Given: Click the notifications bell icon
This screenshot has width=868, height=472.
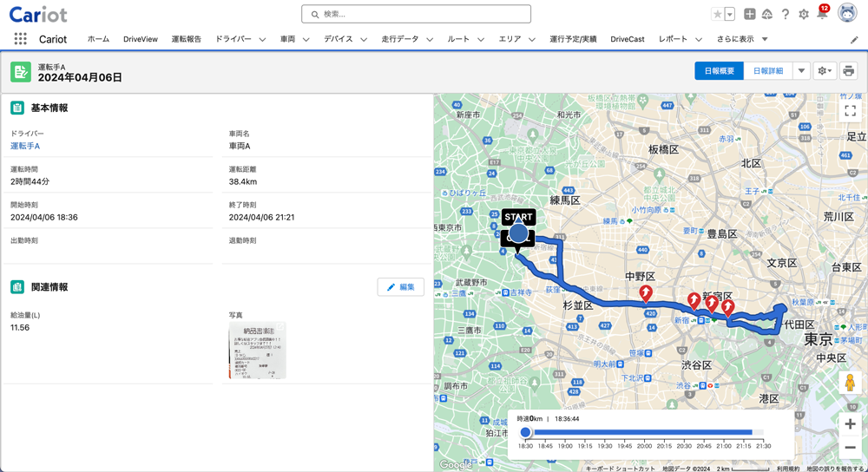Looking at the screenshot, I should pos(821,15).
